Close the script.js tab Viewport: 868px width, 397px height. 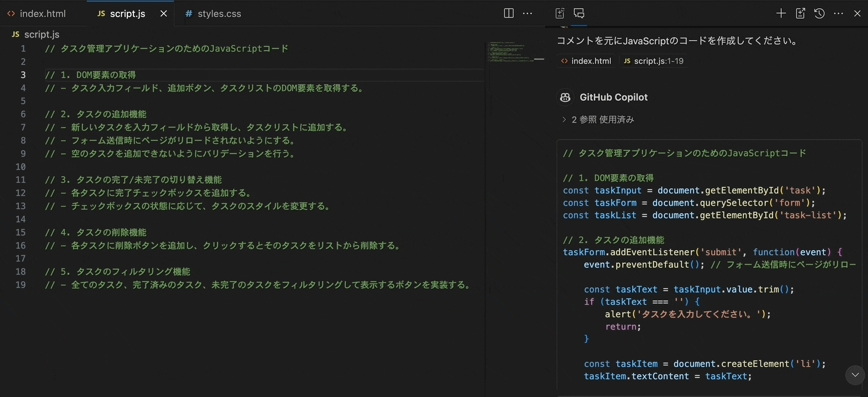164,14
